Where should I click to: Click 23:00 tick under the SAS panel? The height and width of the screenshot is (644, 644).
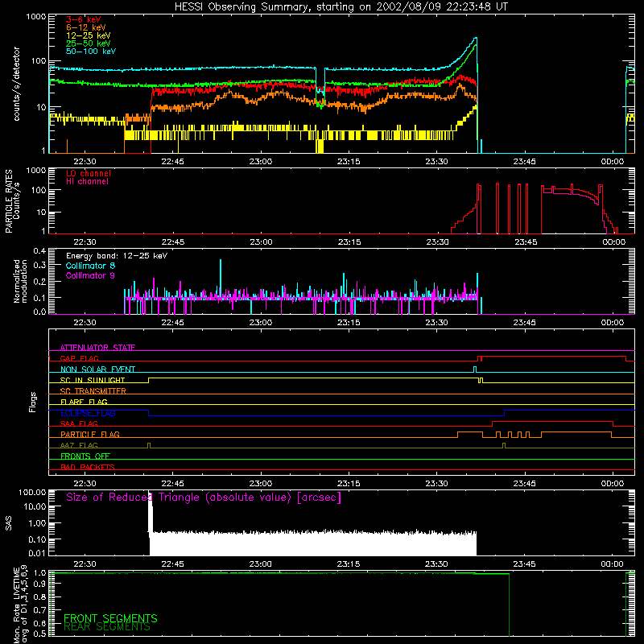(x=260, y=564)
